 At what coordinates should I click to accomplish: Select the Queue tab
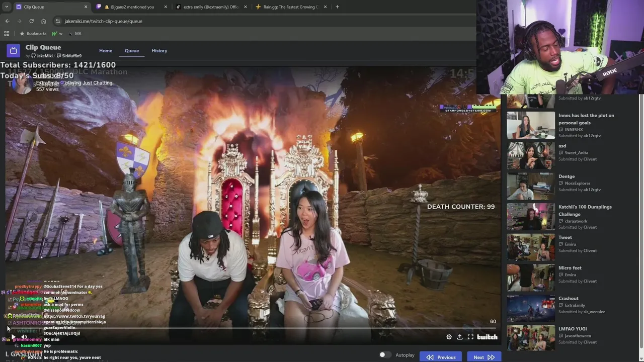click(x=132, y=51)
